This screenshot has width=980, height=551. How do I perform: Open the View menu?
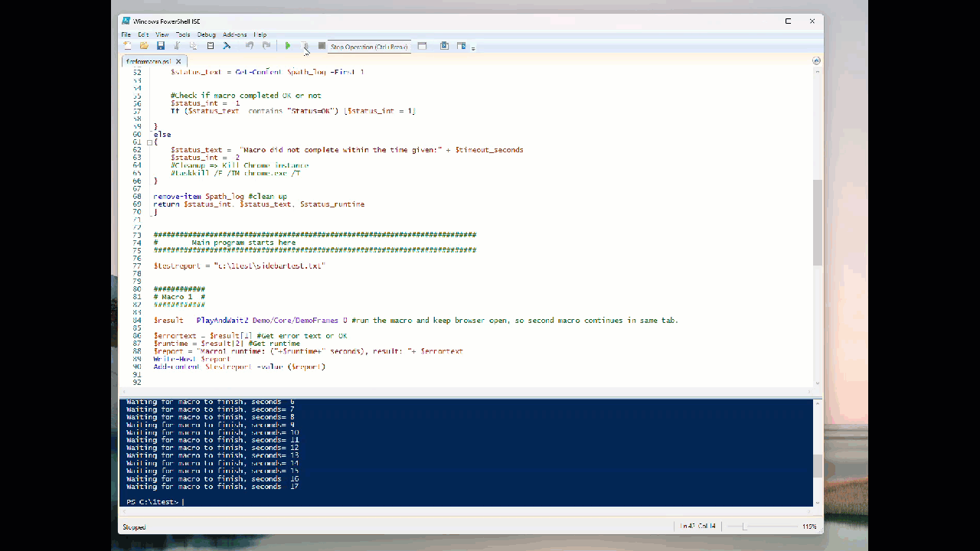coord(162,34)
